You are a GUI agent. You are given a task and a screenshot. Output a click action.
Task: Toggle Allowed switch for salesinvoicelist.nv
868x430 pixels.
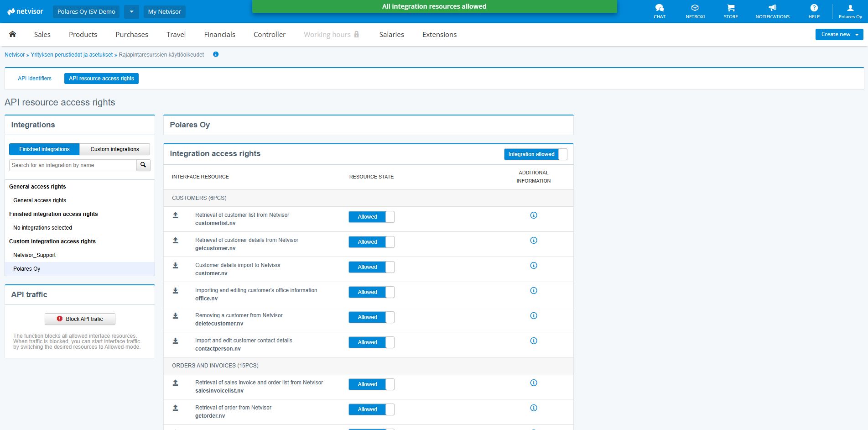click(371, 384)
